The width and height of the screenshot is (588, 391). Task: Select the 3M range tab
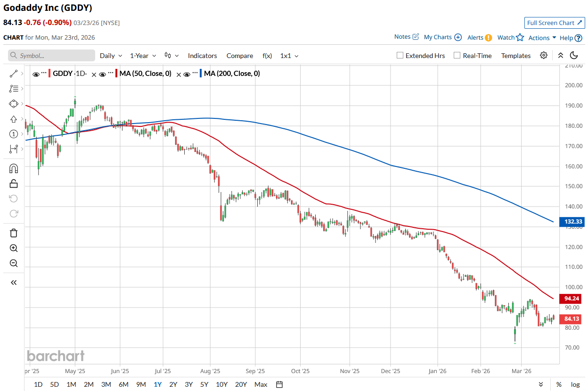click(x=106, y=384)
